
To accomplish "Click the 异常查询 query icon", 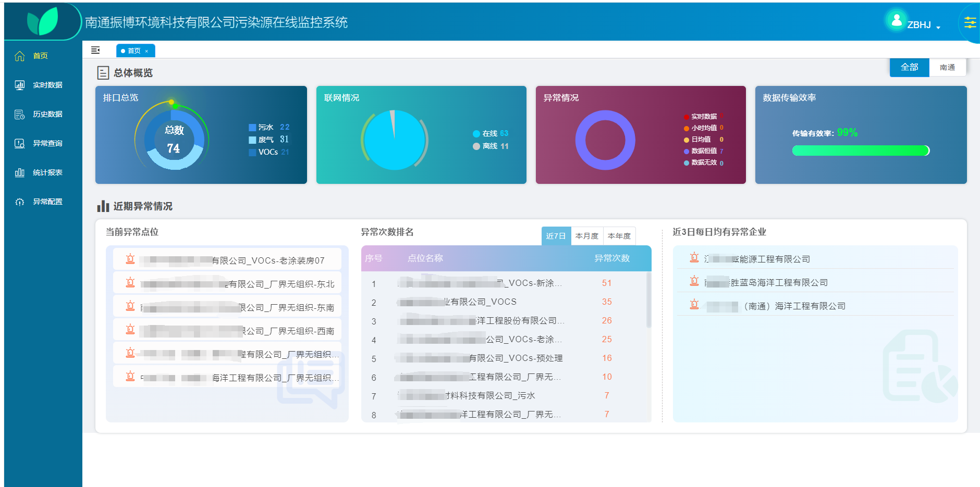I will click(20, 144).
